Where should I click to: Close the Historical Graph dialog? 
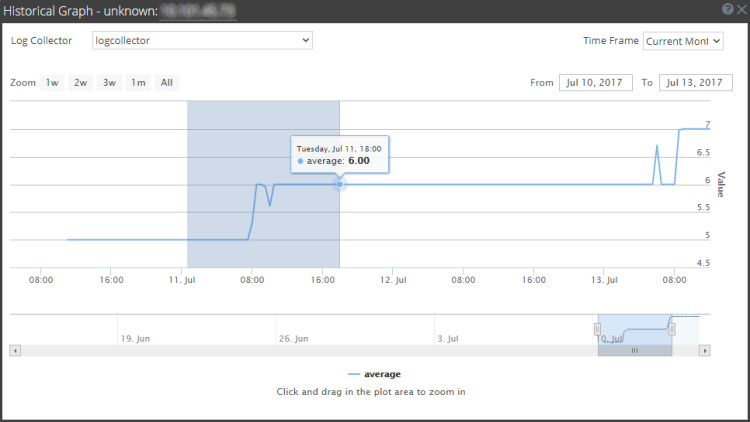(x=742, y=9)
